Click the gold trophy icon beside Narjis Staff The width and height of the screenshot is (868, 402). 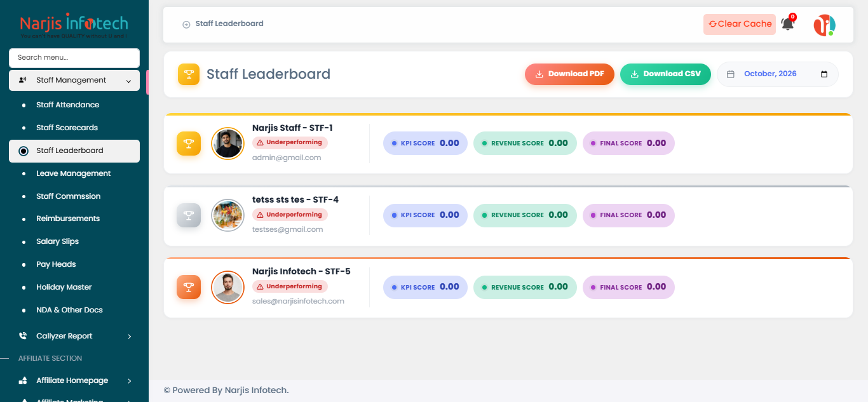pyautogui.click(x=189, y=144)
